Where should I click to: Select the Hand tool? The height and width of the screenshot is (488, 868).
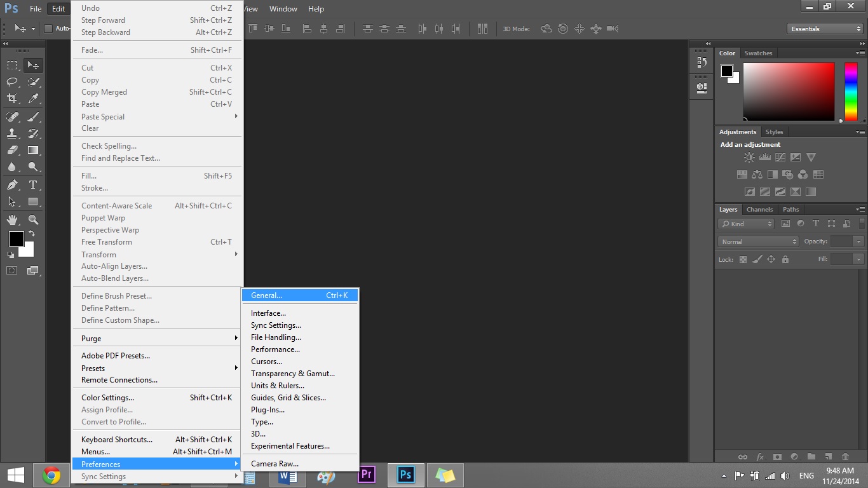click(x=12, y=220)
